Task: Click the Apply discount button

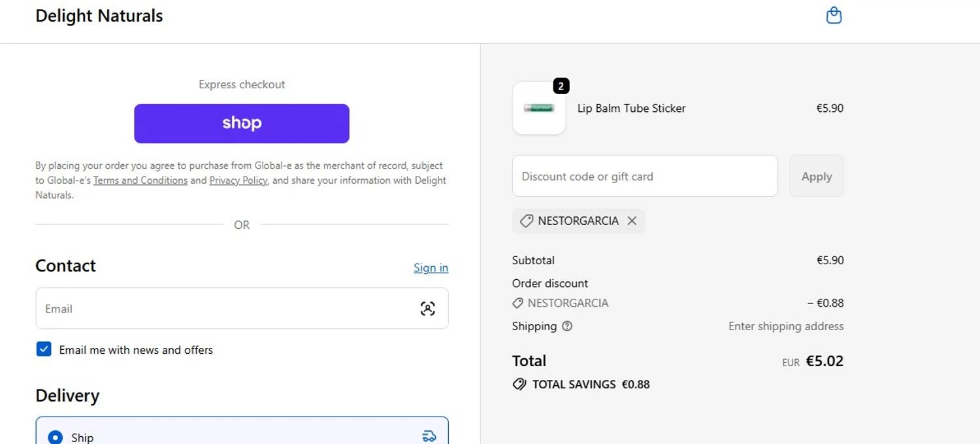Action: tap(817, 176)
